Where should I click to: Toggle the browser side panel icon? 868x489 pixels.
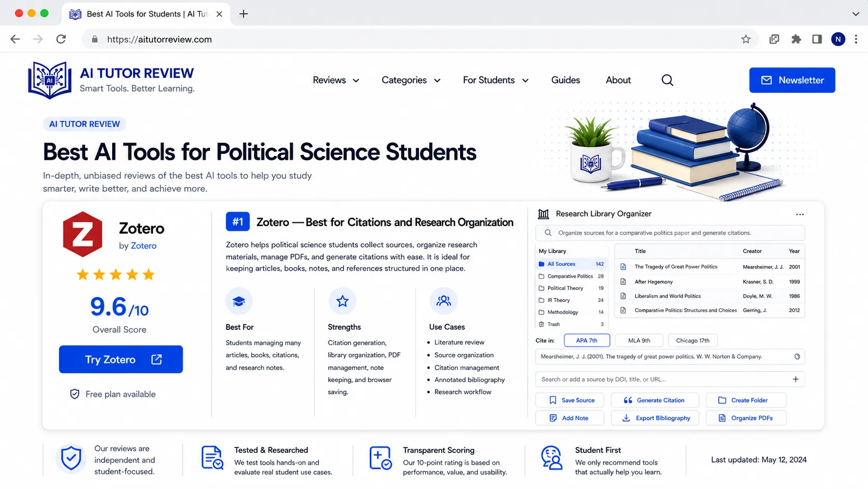coord(817,39)
